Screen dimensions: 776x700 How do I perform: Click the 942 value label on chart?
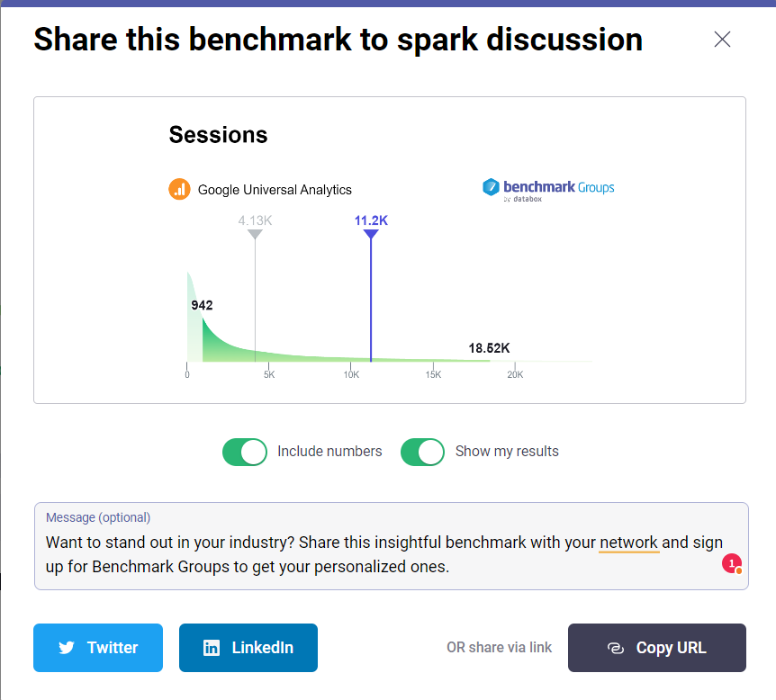pos(202,305)
